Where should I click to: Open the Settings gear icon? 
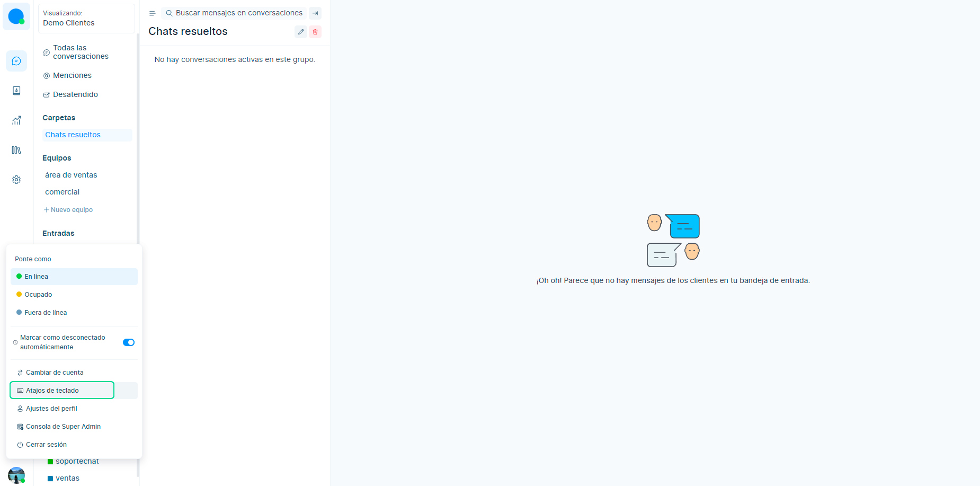pyautogui.click(x=16, y=180)
